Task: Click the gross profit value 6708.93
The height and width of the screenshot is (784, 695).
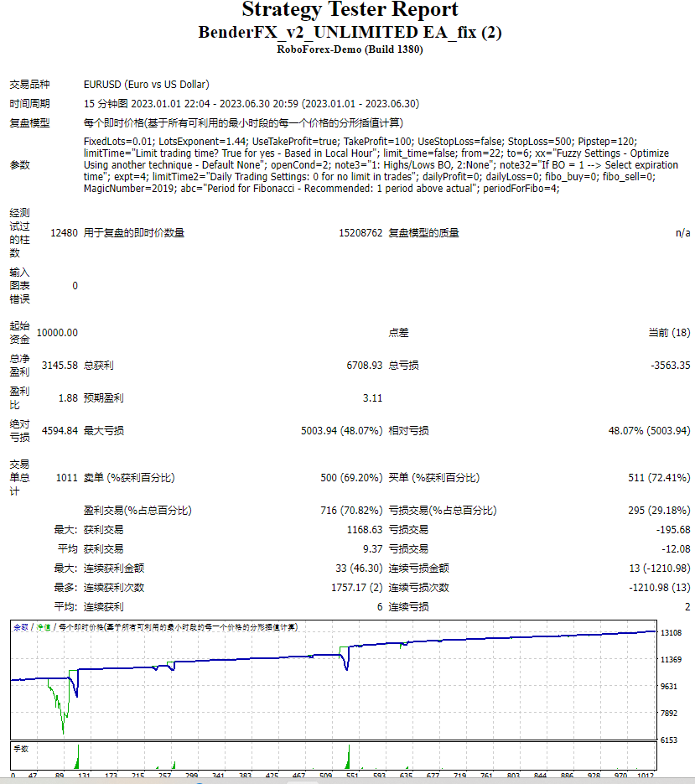Action: (364, 366)
